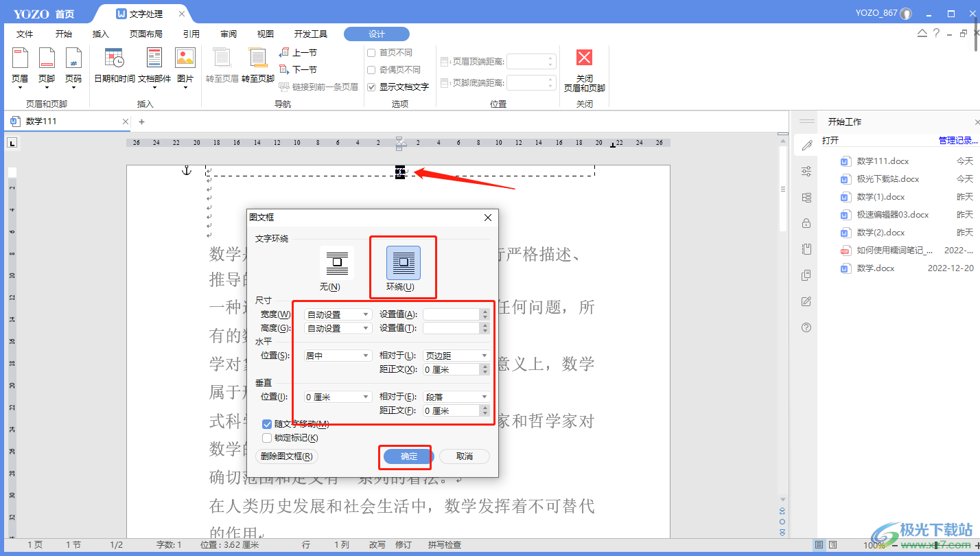The width and height of the screenshot is (980, 556).
Task: Open the 插入 ribbon tab
Action: click(101, 34)
